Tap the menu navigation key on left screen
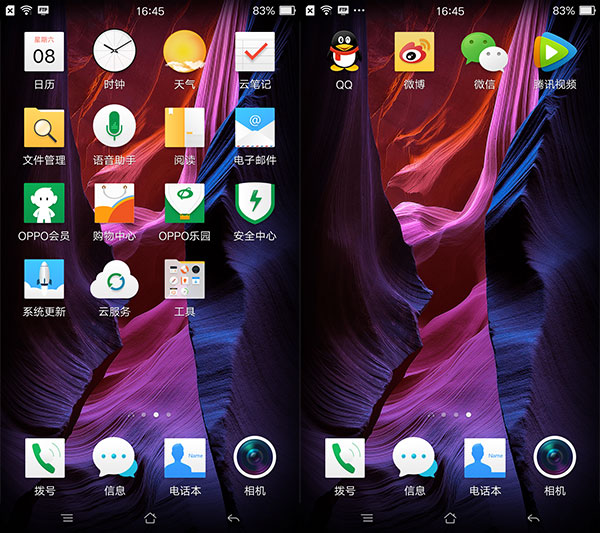The image size is (600, 533). (67, 518)
